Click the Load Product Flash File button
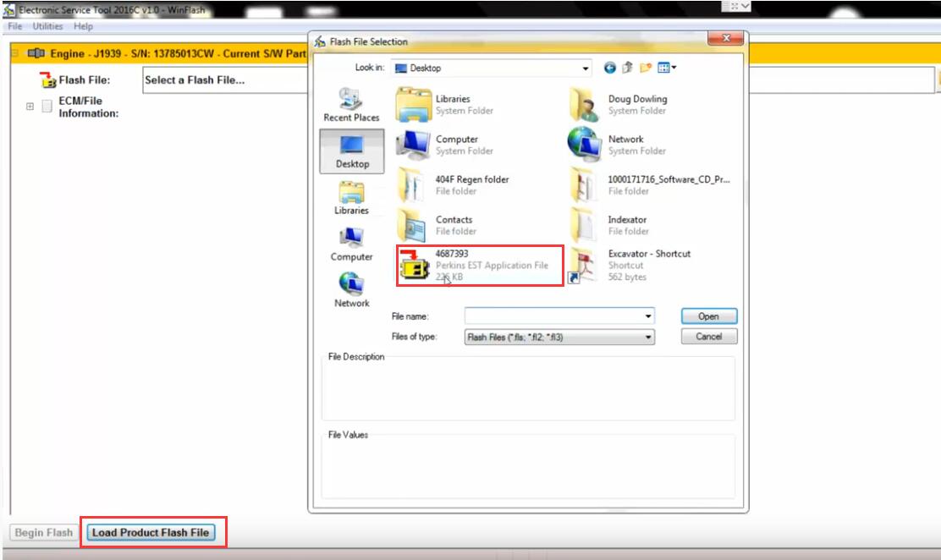 [151, 533]
